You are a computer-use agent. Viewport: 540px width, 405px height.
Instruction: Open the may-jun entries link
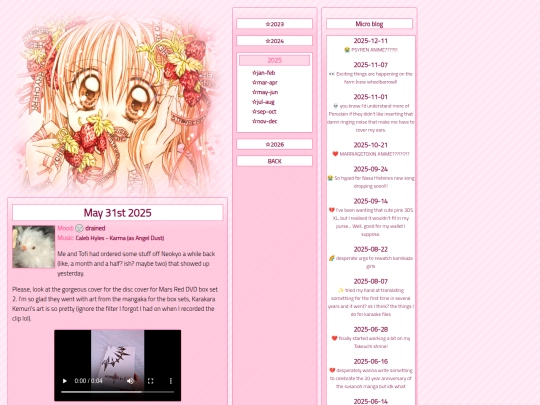265,92
